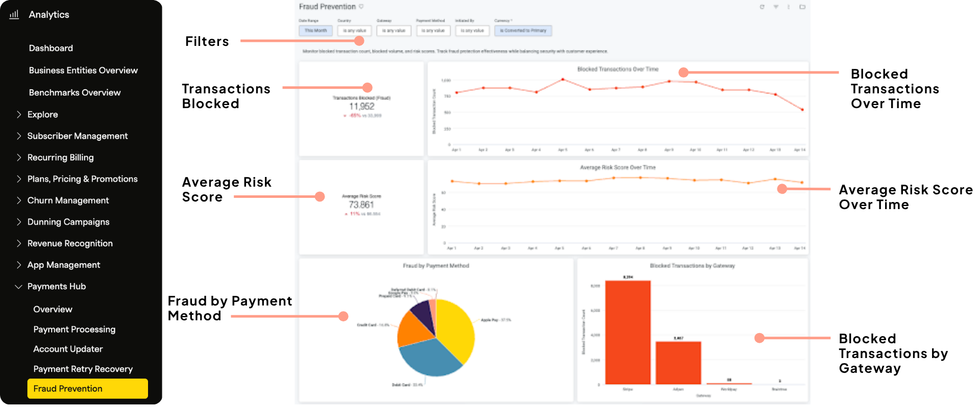Collapse the Payments Hub section
The height and width of the screenshot is (408, 980).
coord(18,287)
